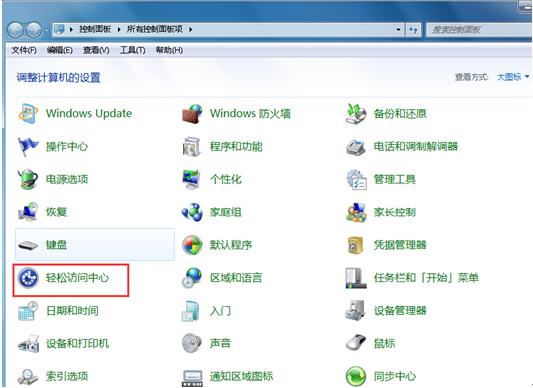Open the 凭据管理器 safe icon
The image size is (533, 388).
(356, 245)
